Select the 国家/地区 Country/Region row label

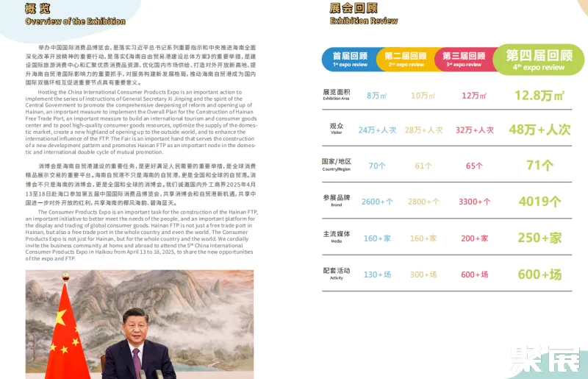(337, 164)
